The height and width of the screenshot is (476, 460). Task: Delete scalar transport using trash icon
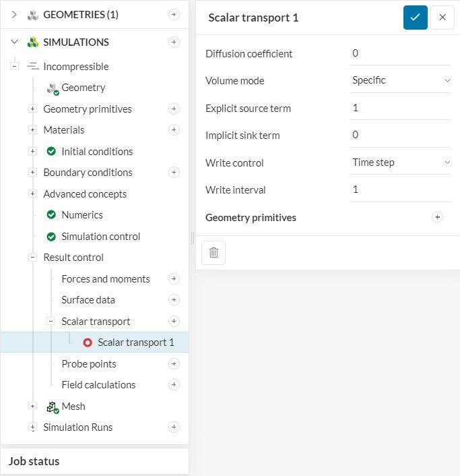[213, 252]
